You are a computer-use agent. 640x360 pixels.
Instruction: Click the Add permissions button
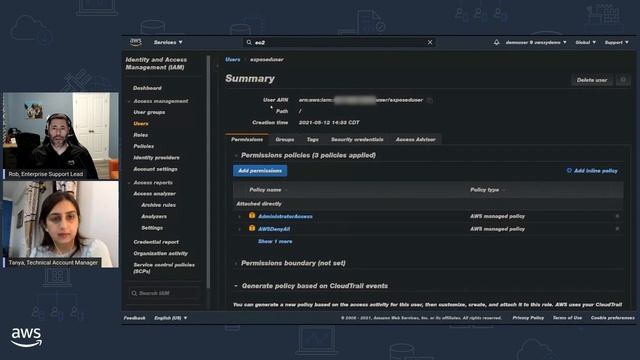[260, 171]
